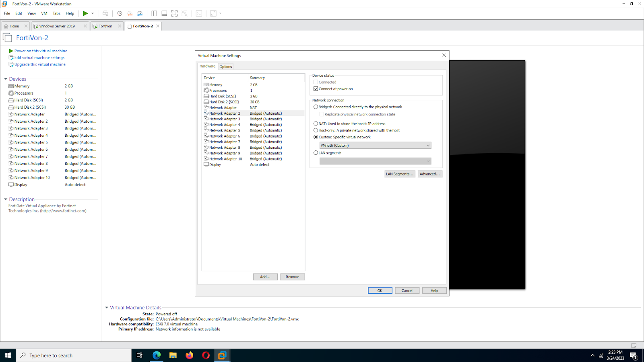Click the Help button in settings dialog
The image size is (644, 362).
point(434,291)
